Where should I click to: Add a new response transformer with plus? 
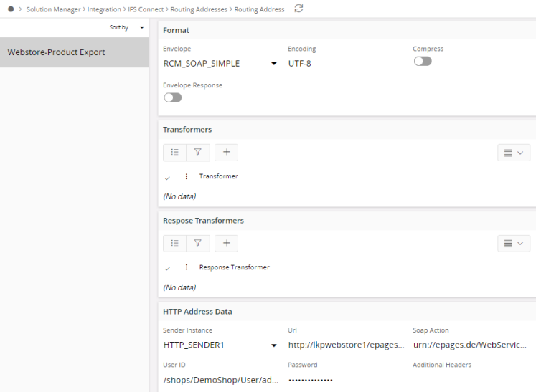tap(226, 243)
